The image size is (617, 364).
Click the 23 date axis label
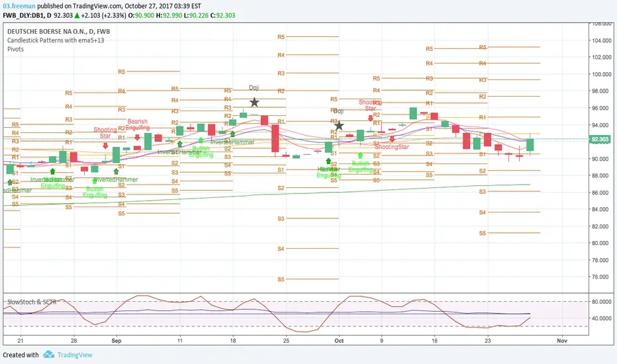487,341
